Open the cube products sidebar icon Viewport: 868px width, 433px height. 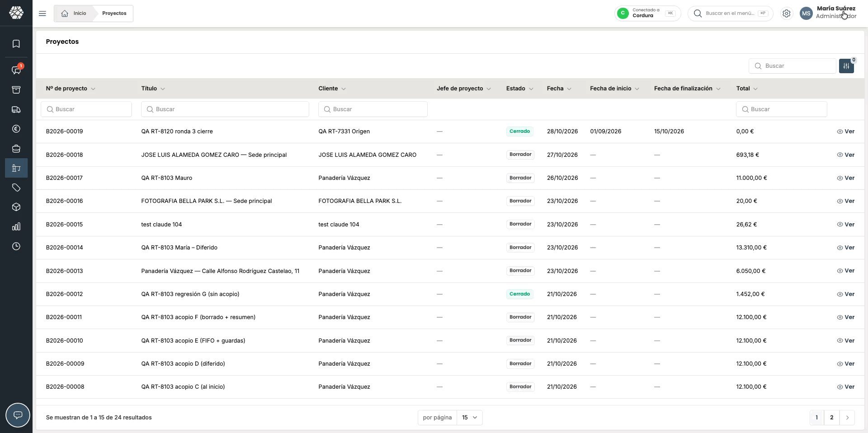coord(16,207)
